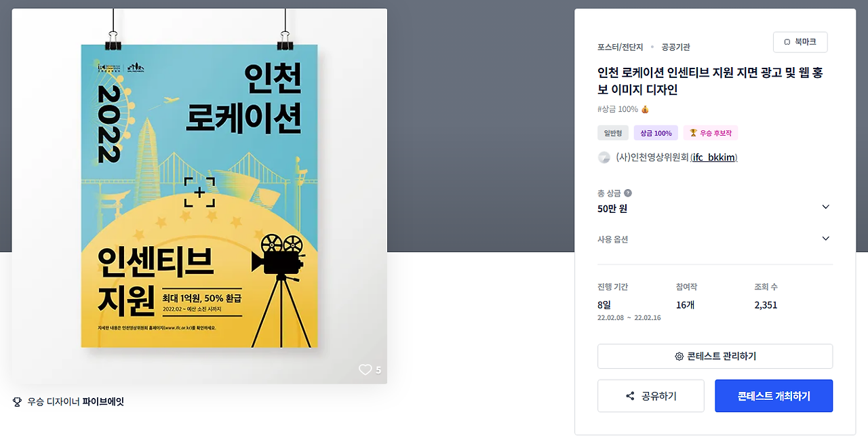Click the 인천영상위원회 profile avatar
Screen dimensions: 868x440
[604, 157]
